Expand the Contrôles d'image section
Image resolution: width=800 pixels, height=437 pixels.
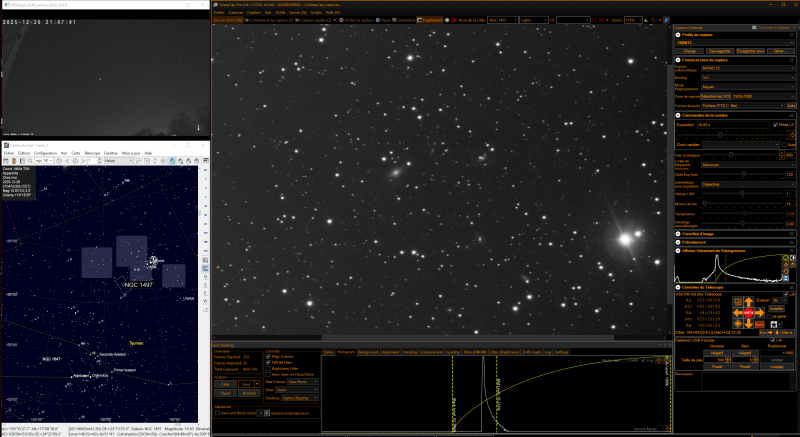[x=678, y=234]
